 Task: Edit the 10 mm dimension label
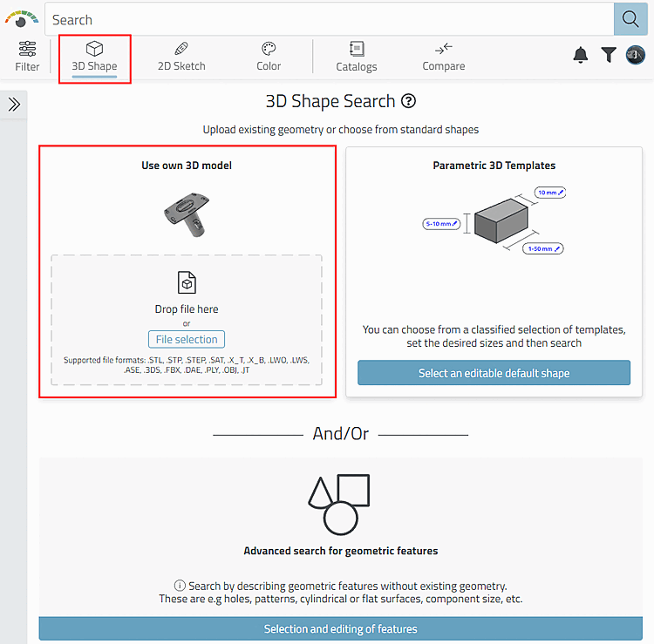pyautogui.click(x=550, y=193)
